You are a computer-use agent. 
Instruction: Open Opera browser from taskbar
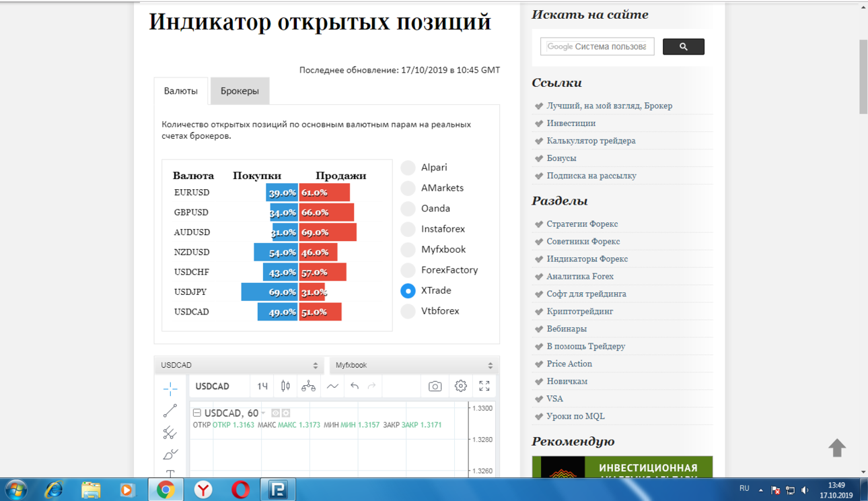tap(241, 490)
